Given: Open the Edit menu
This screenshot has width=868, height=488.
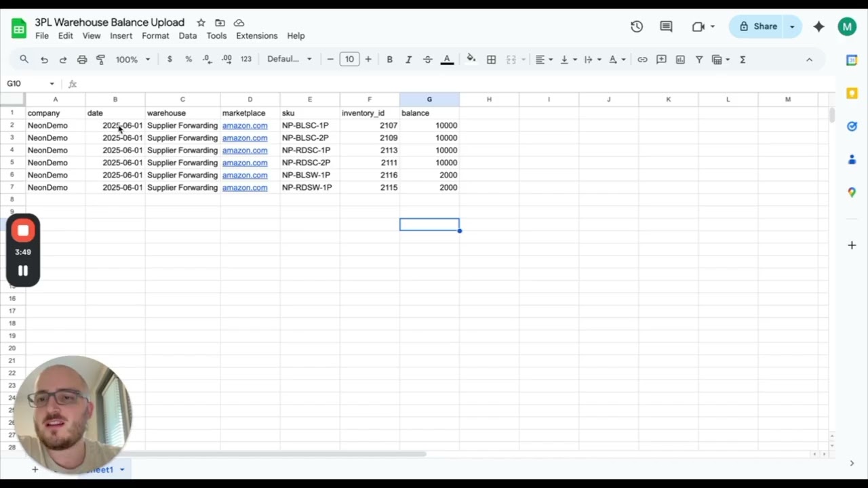Looking at the screenshot, I should coord(66,36).
